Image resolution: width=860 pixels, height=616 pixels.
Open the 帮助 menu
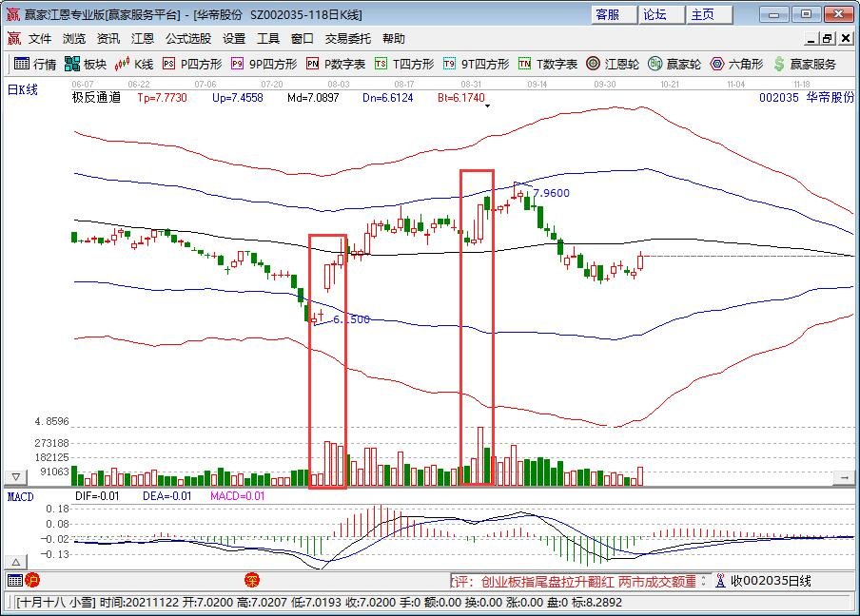[x=394, y=38]
